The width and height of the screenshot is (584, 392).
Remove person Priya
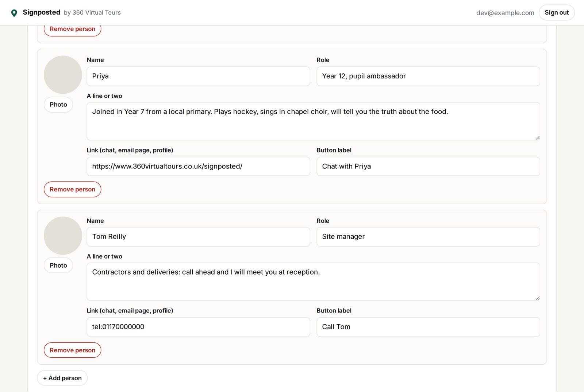click(72, 189)
